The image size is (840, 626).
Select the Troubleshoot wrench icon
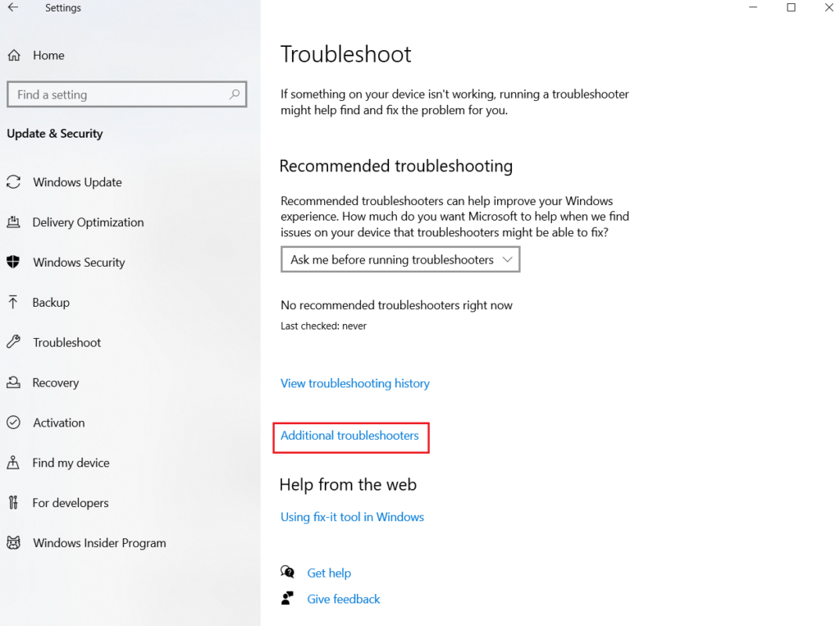(x=14, y=342)
